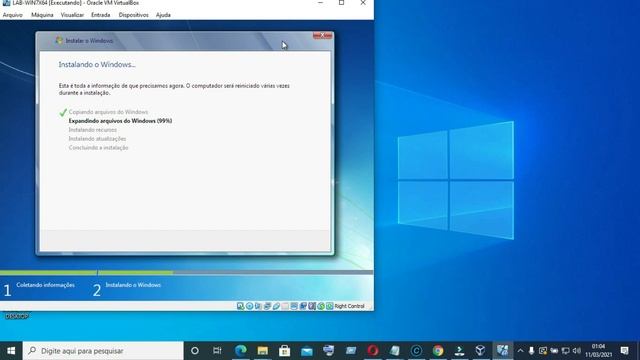This screenshot has width=640, height=360.
Task: Open Microsoft Store from the taskbar
Action: [284, 351]
